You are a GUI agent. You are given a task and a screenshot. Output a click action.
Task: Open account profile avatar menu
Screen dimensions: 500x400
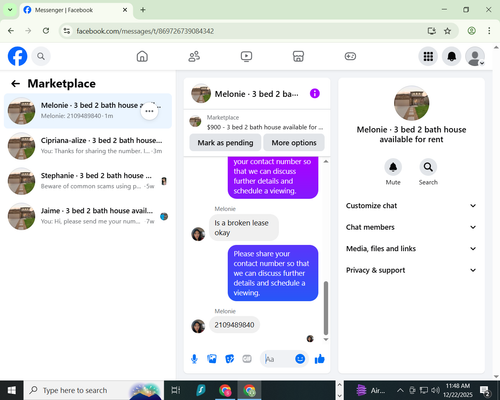475,56
